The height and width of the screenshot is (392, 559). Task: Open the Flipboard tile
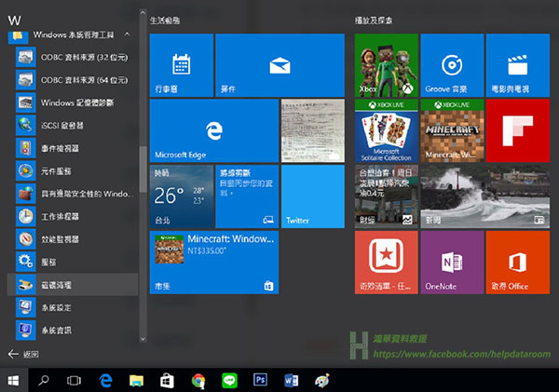(x=516, y=131)
